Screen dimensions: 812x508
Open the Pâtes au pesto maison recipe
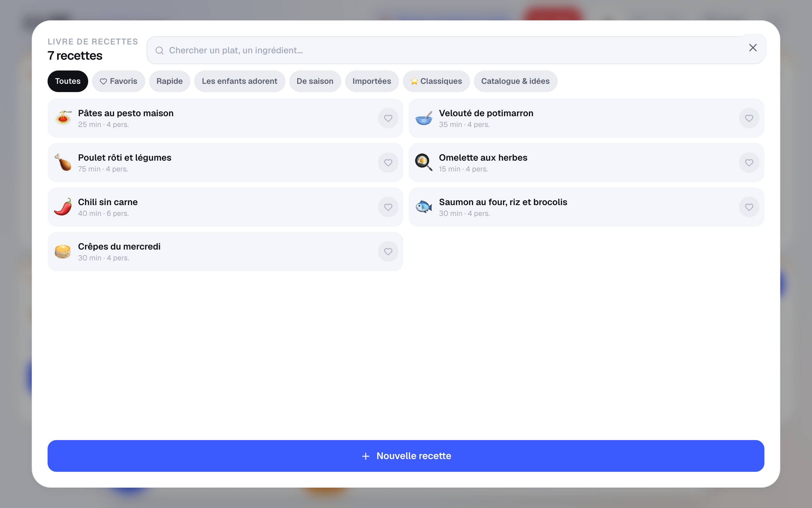coord(226,118)
